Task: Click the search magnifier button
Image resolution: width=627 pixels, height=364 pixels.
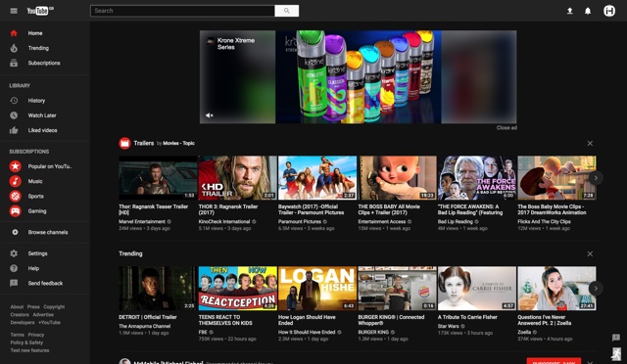Action: tap(287, 11)
